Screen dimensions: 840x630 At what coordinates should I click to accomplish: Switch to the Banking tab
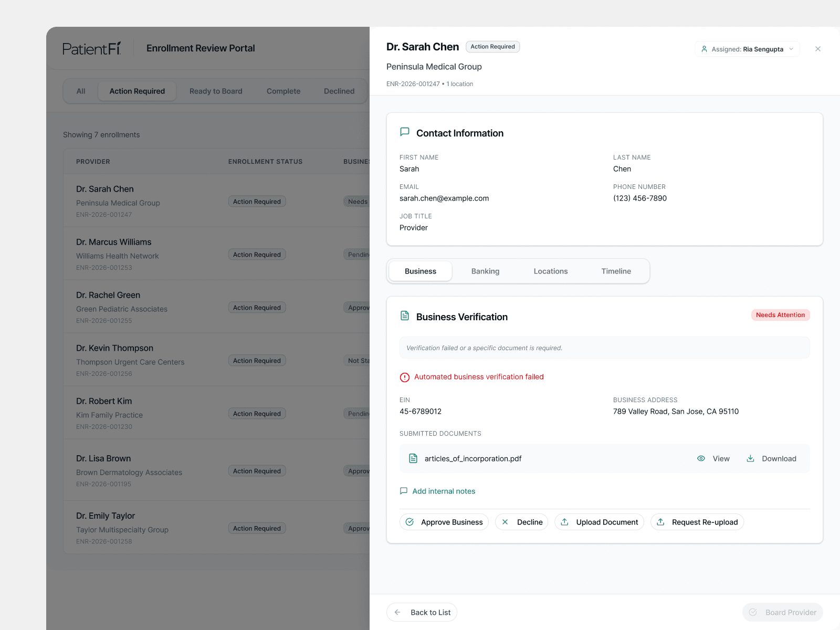(x=485, y=271)
